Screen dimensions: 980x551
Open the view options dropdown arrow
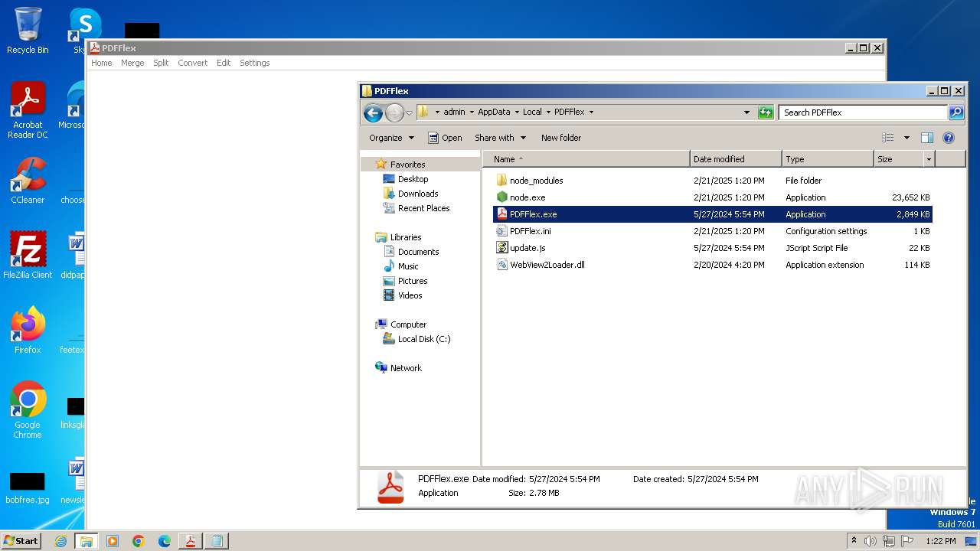pyautogui.click(x=906, y=138)
